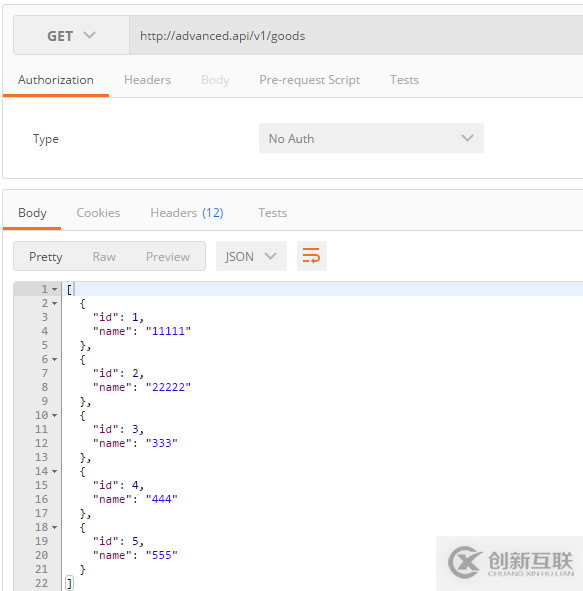Toggle the line wrap icon button

312,256
